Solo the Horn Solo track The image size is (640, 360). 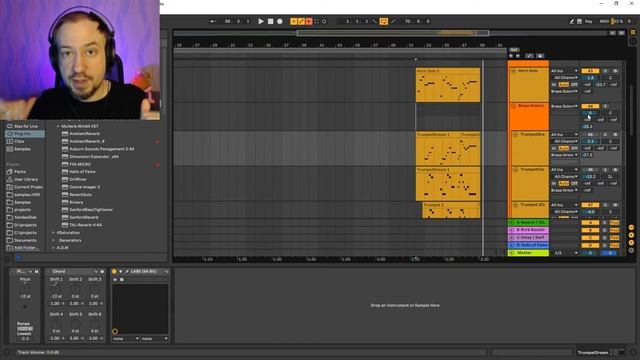605,71
